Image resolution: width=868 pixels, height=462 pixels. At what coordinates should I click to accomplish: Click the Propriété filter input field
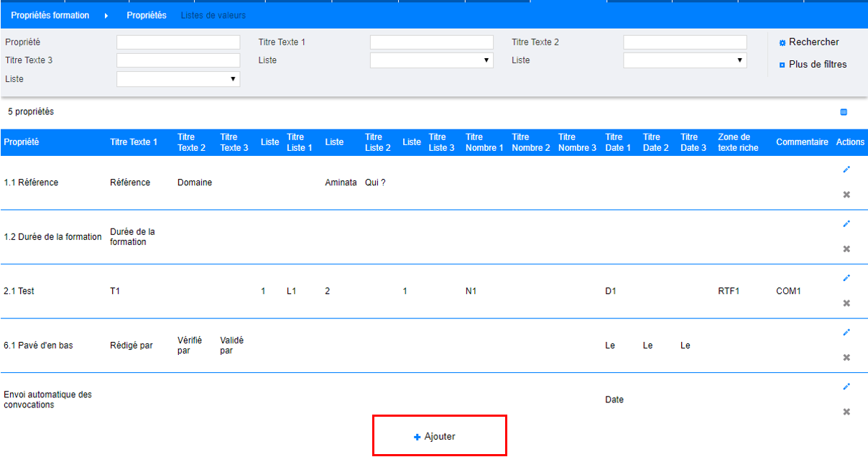tap(178, 42)
